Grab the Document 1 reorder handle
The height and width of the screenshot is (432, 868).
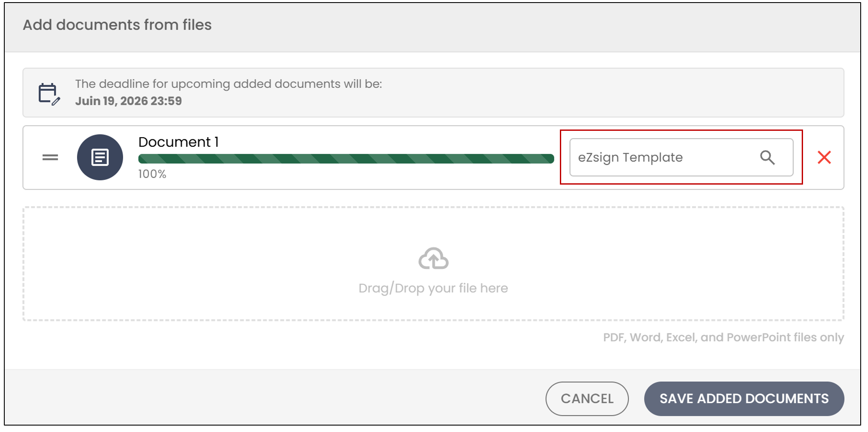click(50, 157)
